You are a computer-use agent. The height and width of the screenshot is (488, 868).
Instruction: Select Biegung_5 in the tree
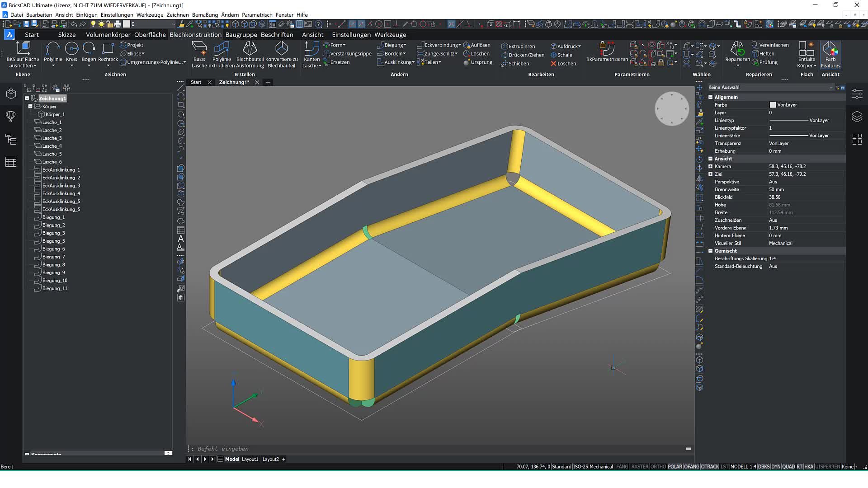coord(53,241)
